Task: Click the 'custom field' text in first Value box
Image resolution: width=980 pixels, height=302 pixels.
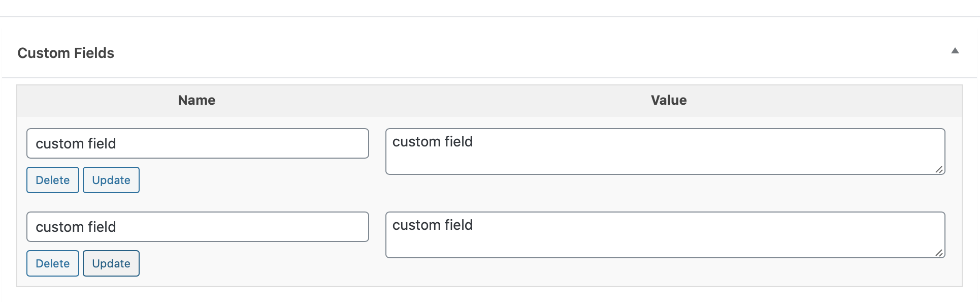Action: click(432, 142)
